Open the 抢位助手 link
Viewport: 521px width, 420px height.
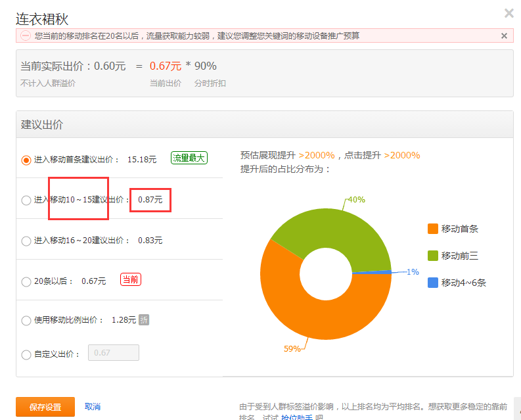pyautogui.click(x=297, y=417)
